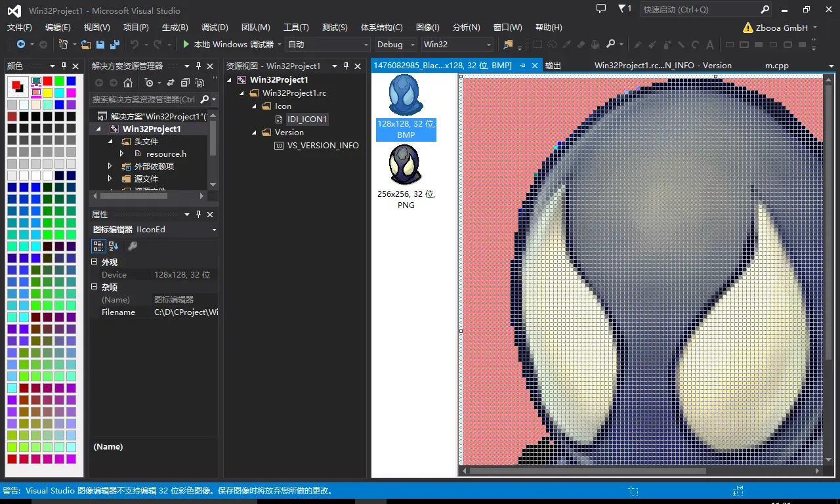Image resolution: width=840 pixels, height=504 pixels.
Task: Select the Eraser tool in image toolbar
Action: pyautogui.click(x=581, y=44)
